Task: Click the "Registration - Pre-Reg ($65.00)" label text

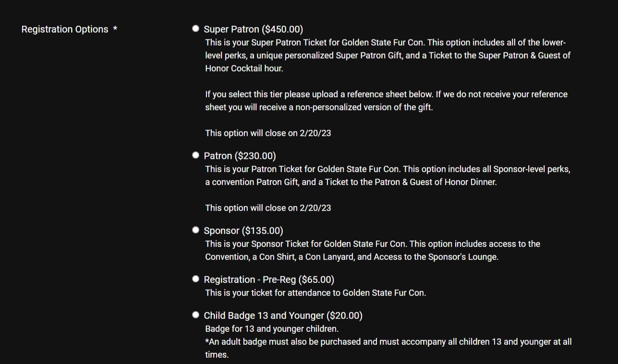Action: pos(269,280)
